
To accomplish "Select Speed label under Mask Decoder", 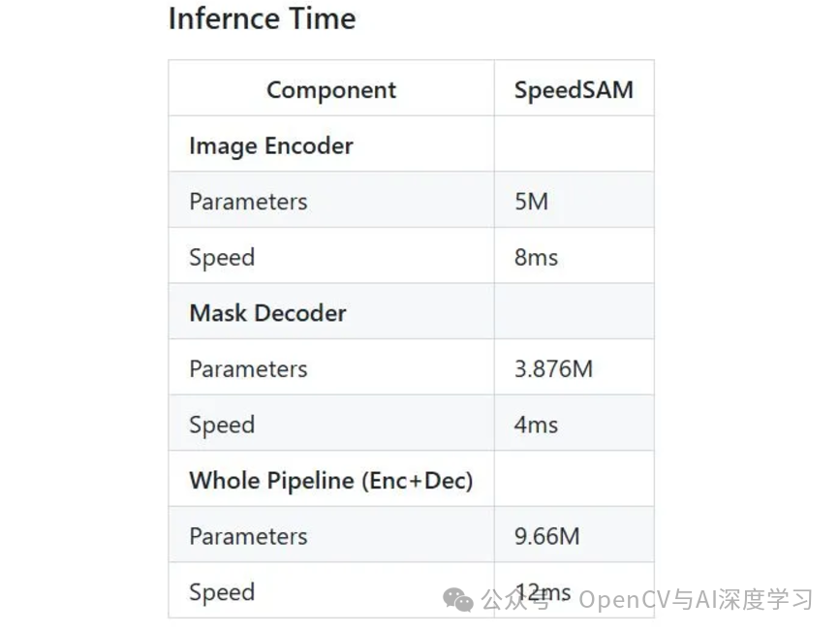I will point(222,426).
